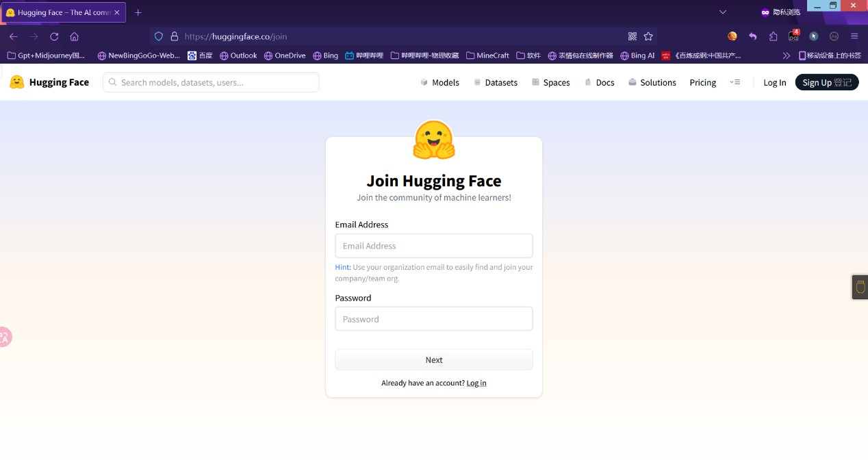Viewport: 868px width, 467px height.
Task: Open the 百度 bookmark
Action: click(x=200, y=55)
